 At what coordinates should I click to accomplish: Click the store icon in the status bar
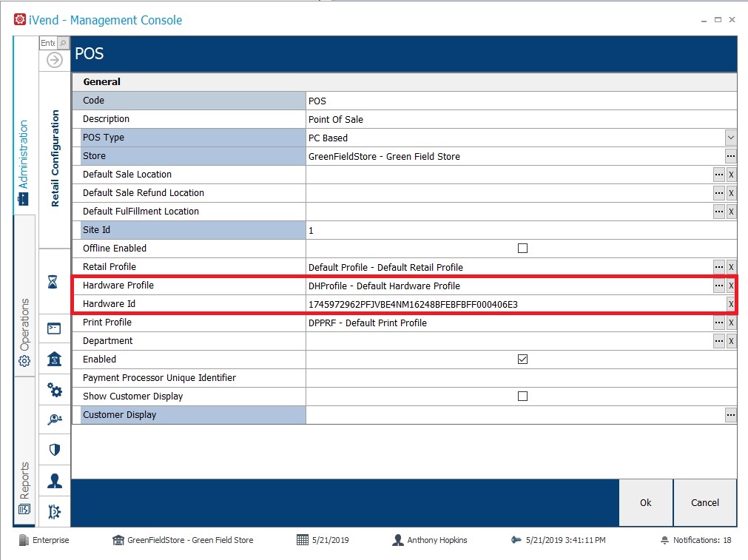coord(118,540)
